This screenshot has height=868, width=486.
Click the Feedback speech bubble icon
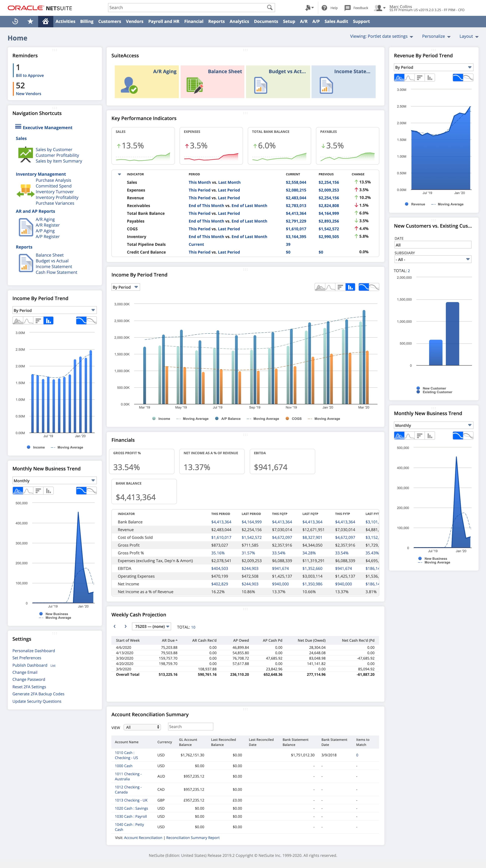click(x=347, y=8)
